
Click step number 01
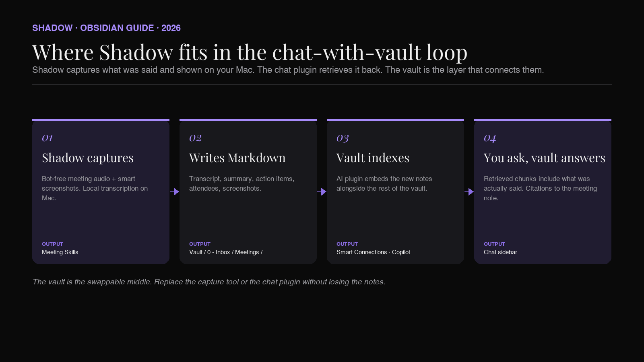(47, 138)
